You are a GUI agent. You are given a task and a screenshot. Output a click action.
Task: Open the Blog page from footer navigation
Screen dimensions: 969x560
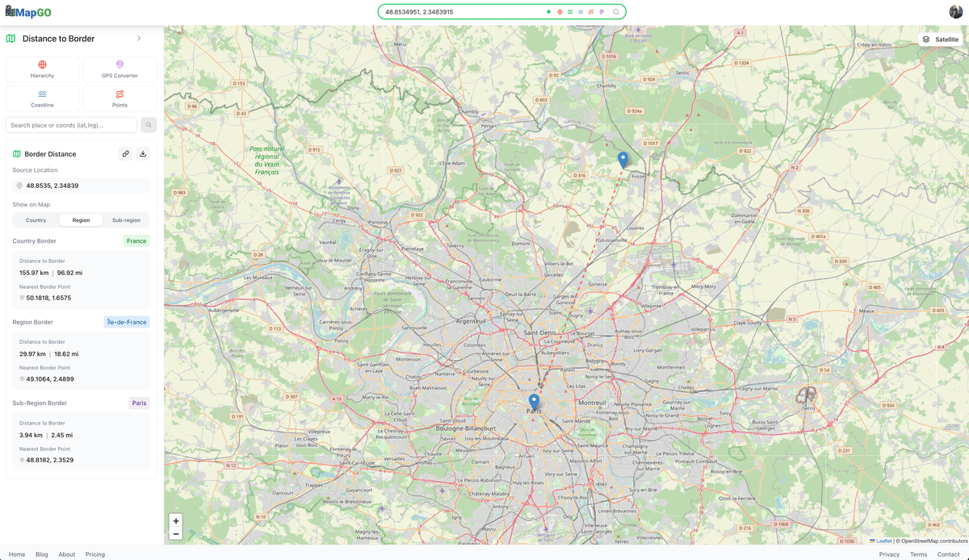click(x=41, y=554)
